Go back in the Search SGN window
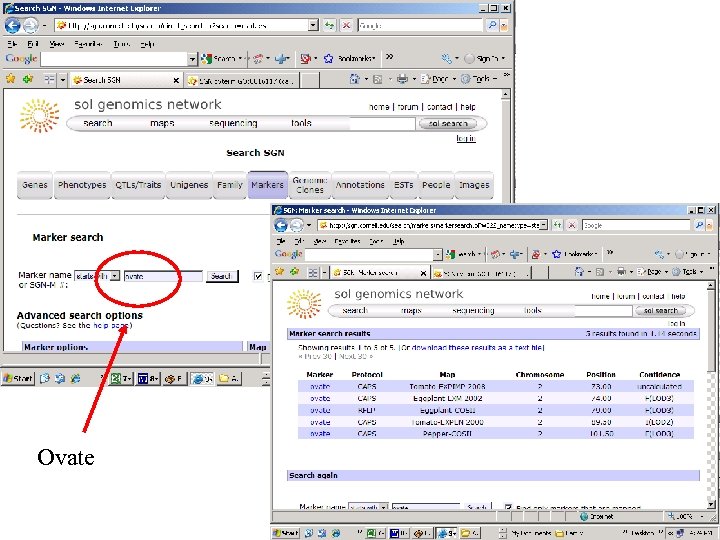 [x=12, y=25]
